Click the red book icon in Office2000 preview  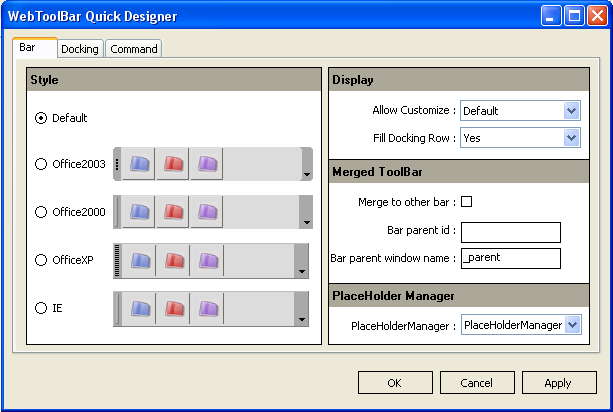pyautogui.click(x=173, y=212)
